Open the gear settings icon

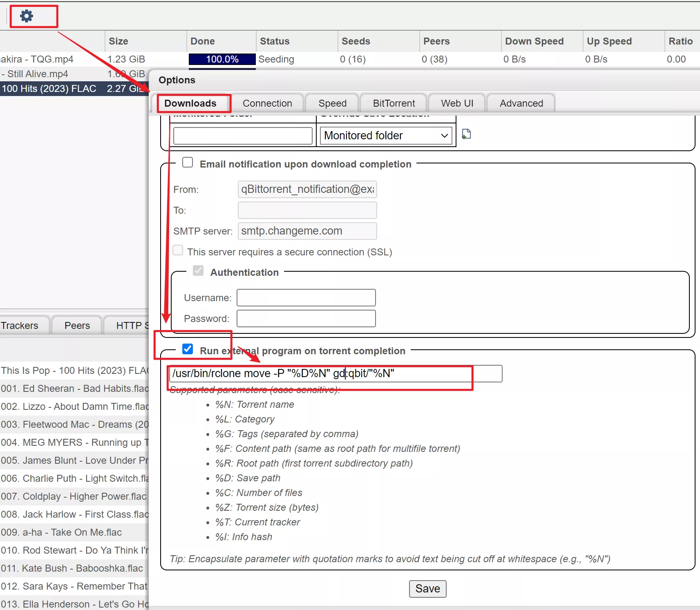[27, 16]
